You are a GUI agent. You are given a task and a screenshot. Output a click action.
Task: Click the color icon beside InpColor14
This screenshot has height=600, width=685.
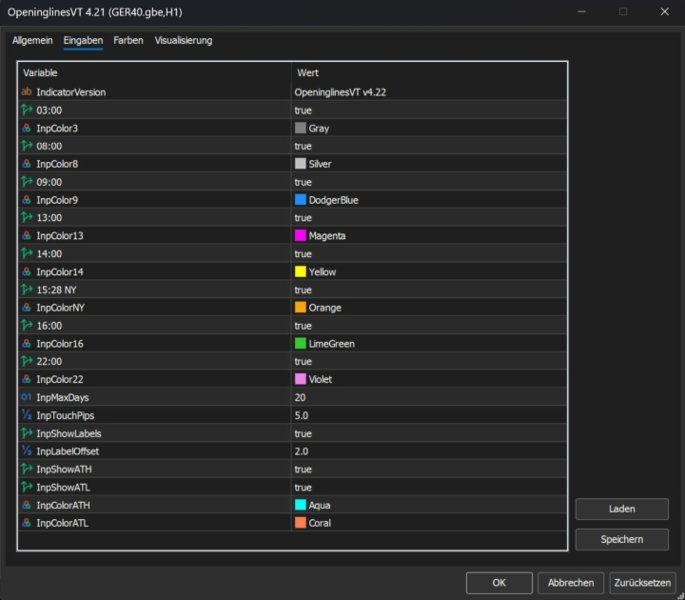click(x=26, y=271)
